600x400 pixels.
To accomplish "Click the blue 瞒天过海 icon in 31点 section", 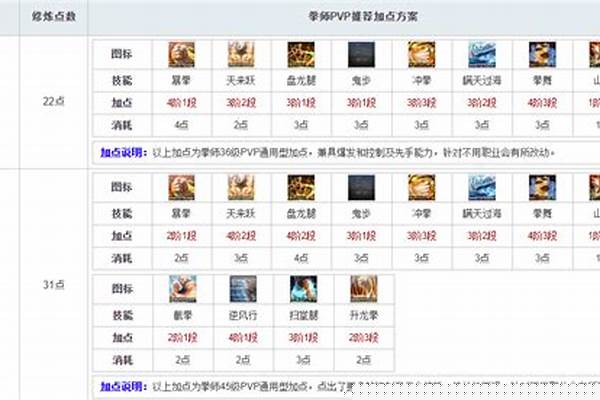I will [482, 188].
